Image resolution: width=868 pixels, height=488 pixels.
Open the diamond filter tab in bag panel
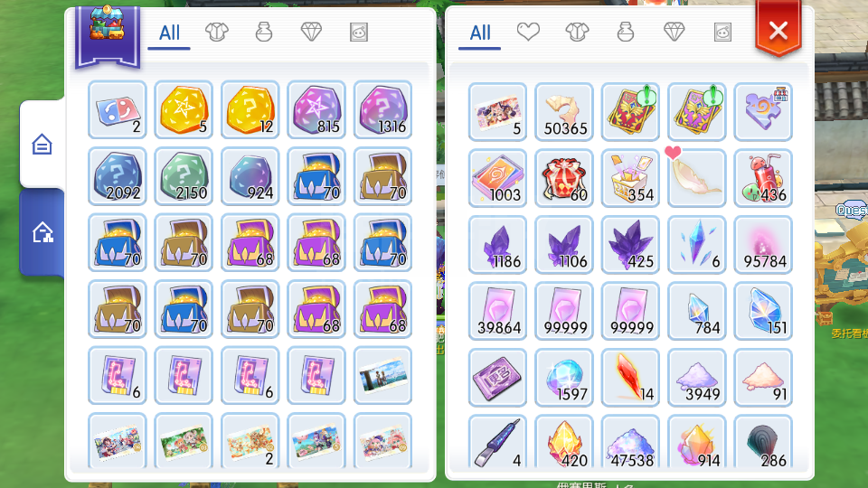click(674, 33)
